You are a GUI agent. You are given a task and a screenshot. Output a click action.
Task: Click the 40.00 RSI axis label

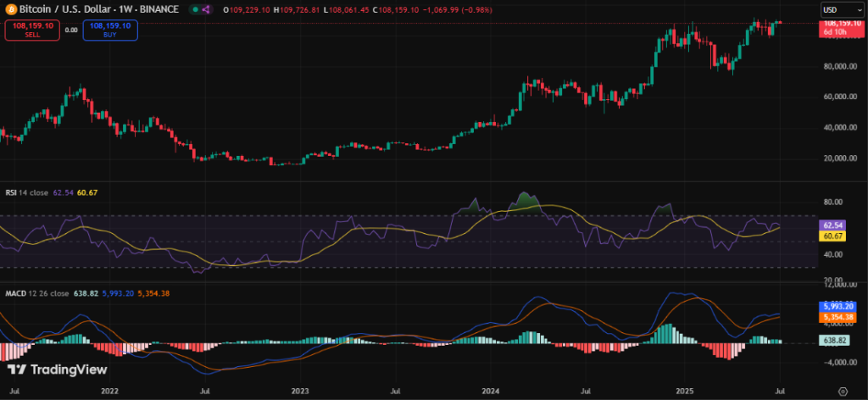[x=833, y=254]
